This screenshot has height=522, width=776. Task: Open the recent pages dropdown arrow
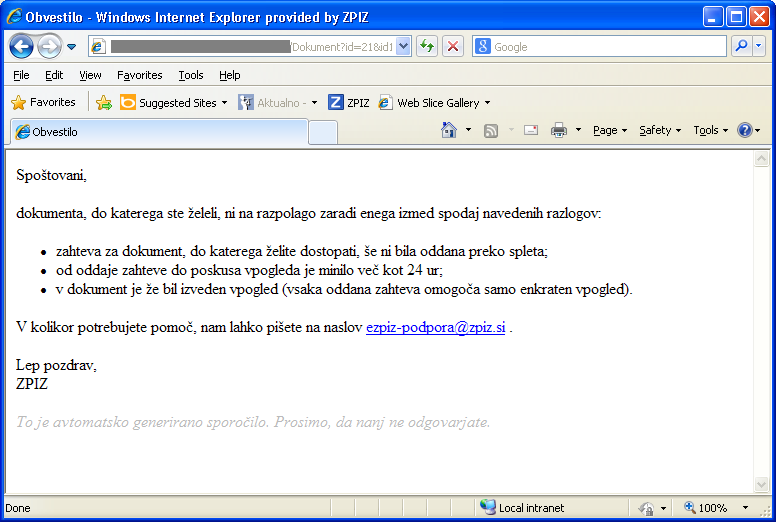(72, 47)
